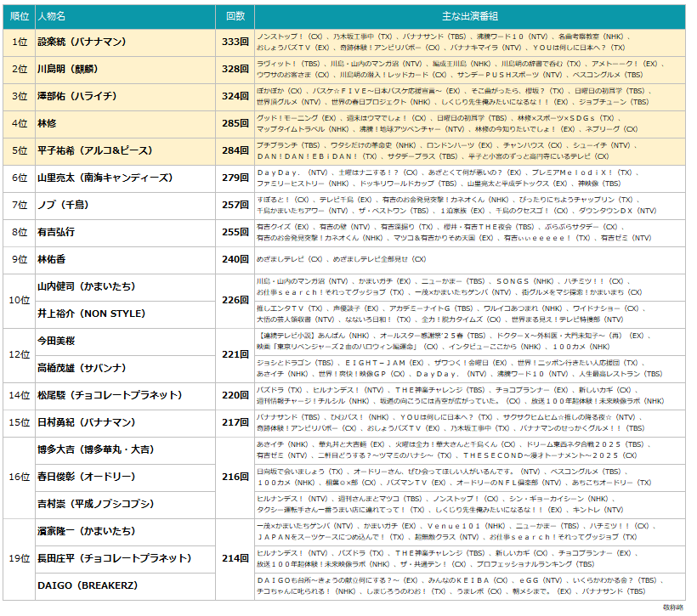Select the name 日村勇紀（バナナマン）
697x616 pixels.
coord(86,422)
